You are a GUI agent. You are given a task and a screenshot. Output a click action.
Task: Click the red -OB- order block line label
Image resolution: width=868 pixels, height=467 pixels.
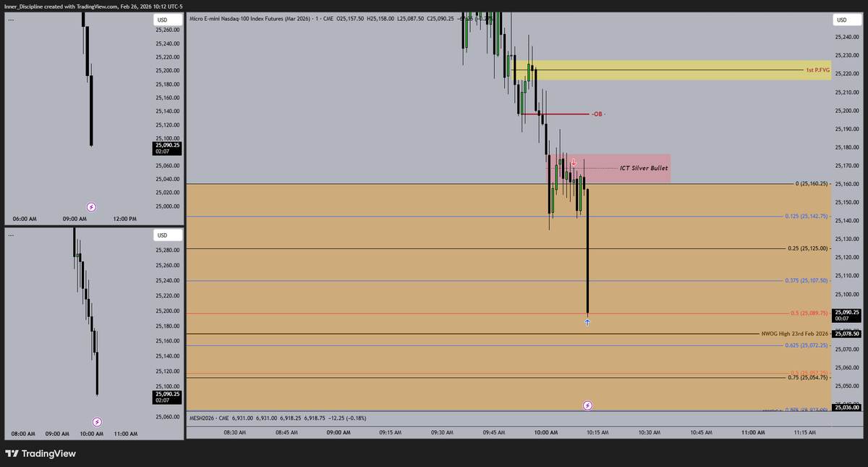pos(597,114)
